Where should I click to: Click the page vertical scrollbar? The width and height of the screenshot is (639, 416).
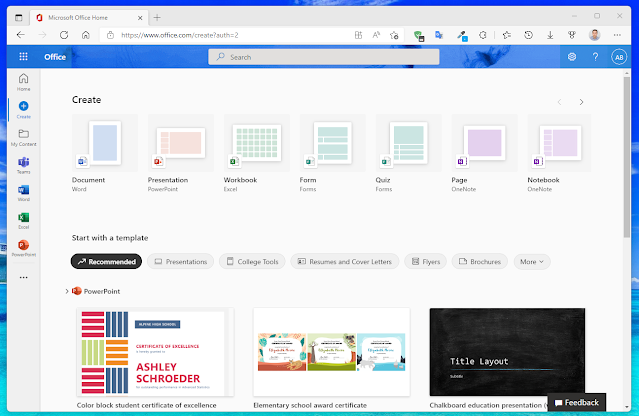point(627,157)
